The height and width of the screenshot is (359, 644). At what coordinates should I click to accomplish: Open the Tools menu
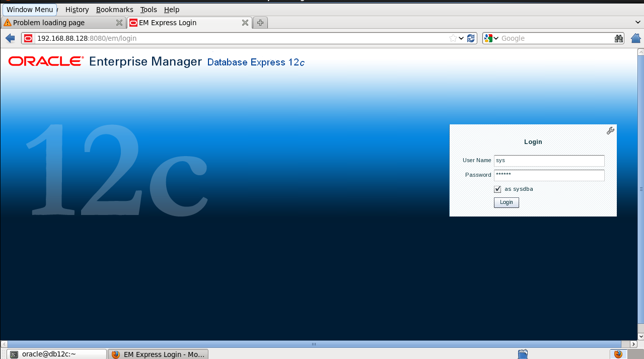click(149, 10)
